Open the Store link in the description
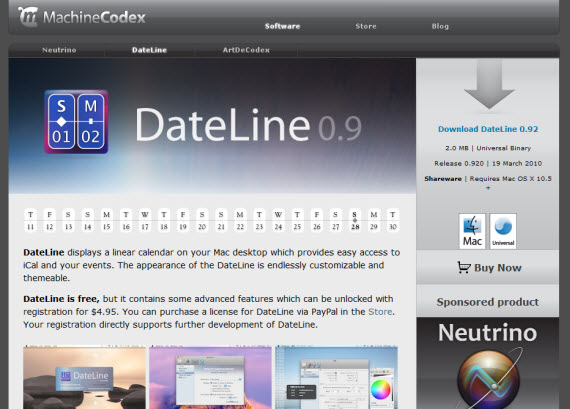 380,312
